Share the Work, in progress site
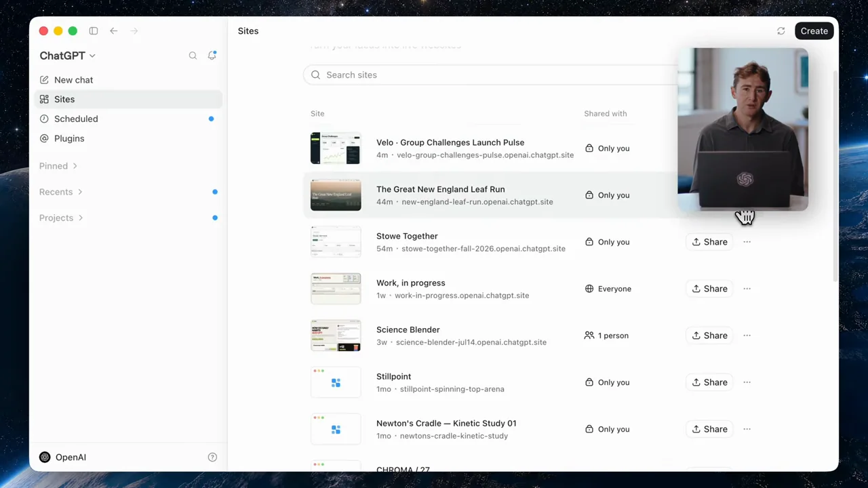 coord(709,289)
